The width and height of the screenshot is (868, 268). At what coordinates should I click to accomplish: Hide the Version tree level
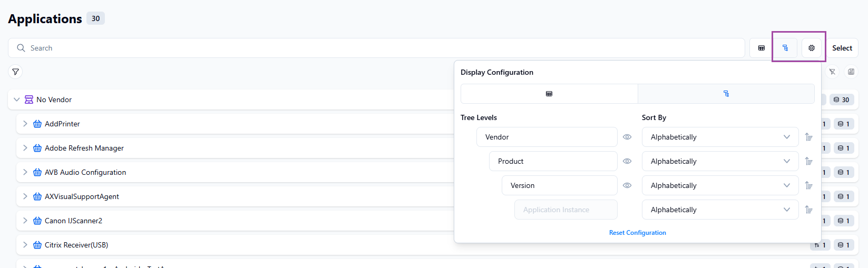point(627,185)
